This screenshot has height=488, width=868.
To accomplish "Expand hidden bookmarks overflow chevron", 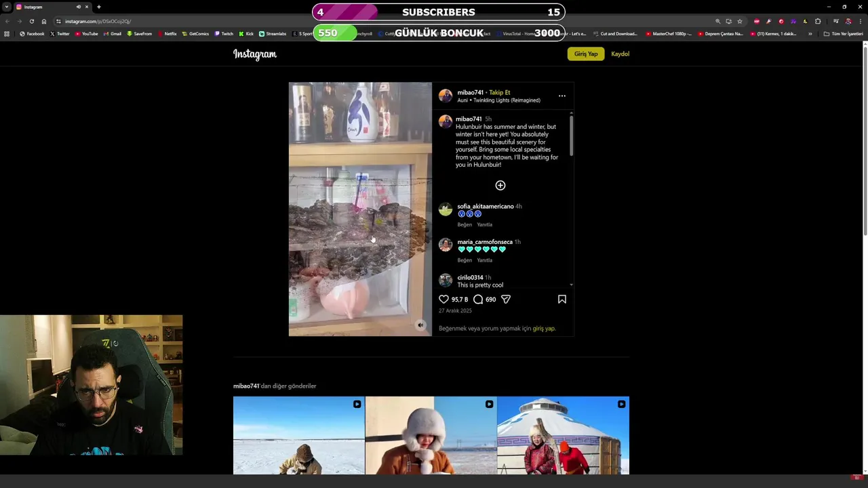I will 810,33.
